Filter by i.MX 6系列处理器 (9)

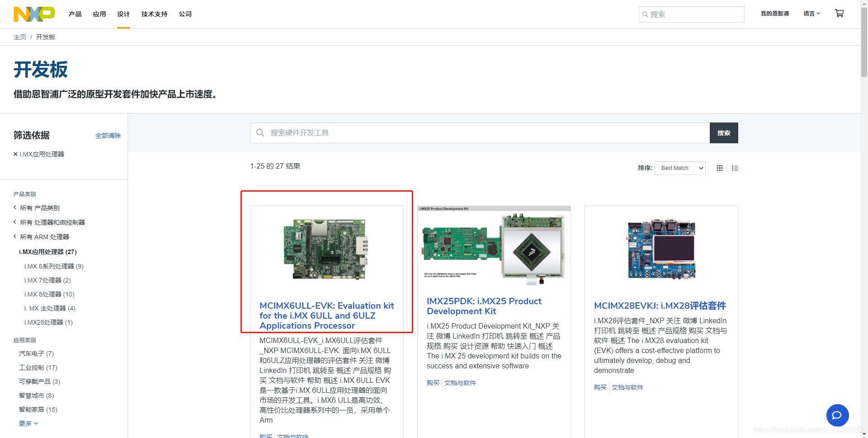coord(54,266)
